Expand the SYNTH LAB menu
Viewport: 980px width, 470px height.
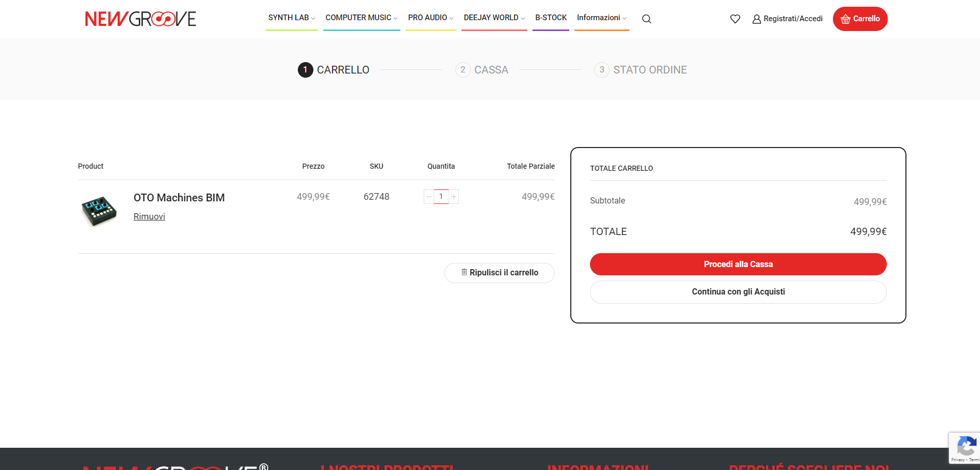(x=292, y=18)
